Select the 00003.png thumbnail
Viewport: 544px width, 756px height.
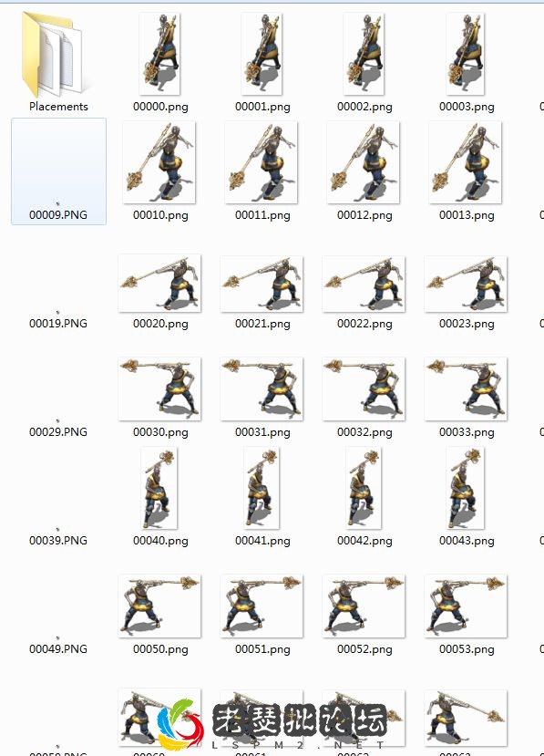coord(466,54)
